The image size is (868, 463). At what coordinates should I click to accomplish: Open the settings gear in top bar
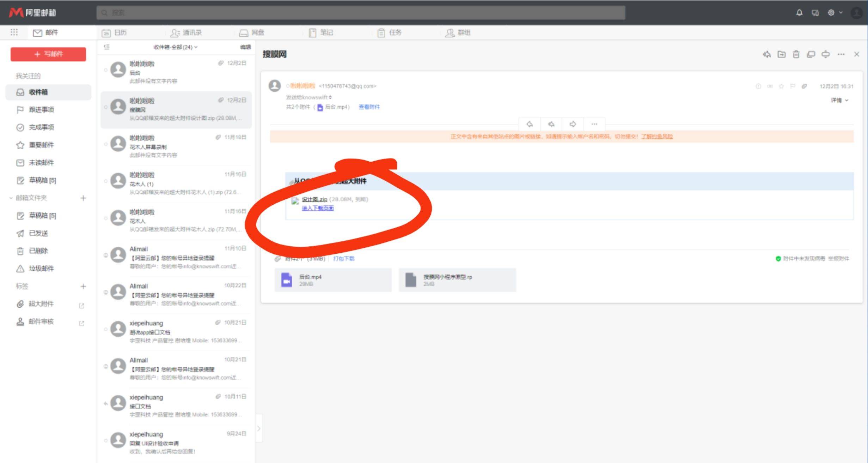pos(831,13)
